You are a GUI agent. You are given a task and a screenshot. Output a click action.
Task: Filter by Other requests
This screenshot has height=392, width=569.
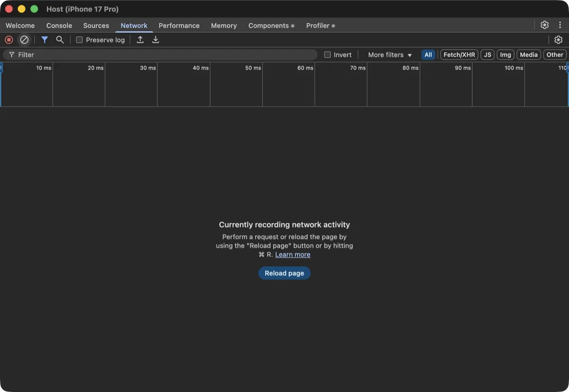click(555, 55)
